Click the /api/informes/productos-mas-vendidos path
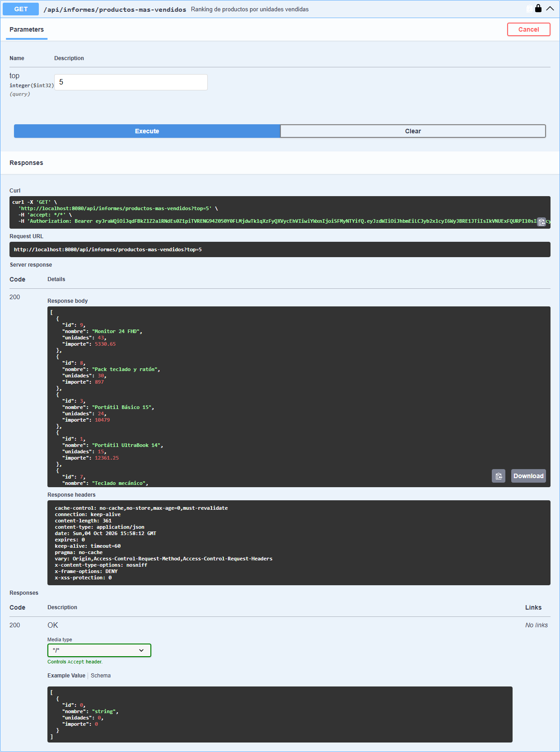Image resolution: width=560 pixels, height=752 pixels. click(x=115, y=9)
